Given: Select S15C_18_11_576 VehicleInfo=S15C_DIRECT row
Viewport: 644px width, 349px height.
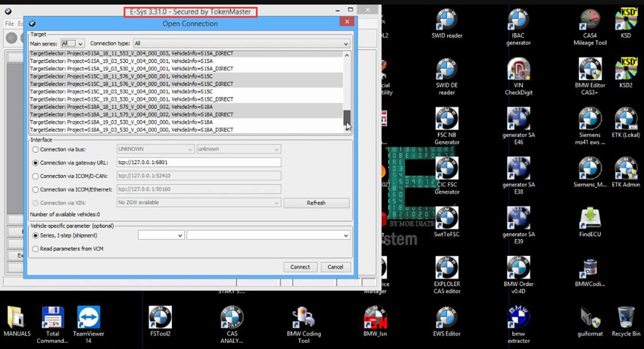Looking at the screenshot, I should (x=186, y=84).
